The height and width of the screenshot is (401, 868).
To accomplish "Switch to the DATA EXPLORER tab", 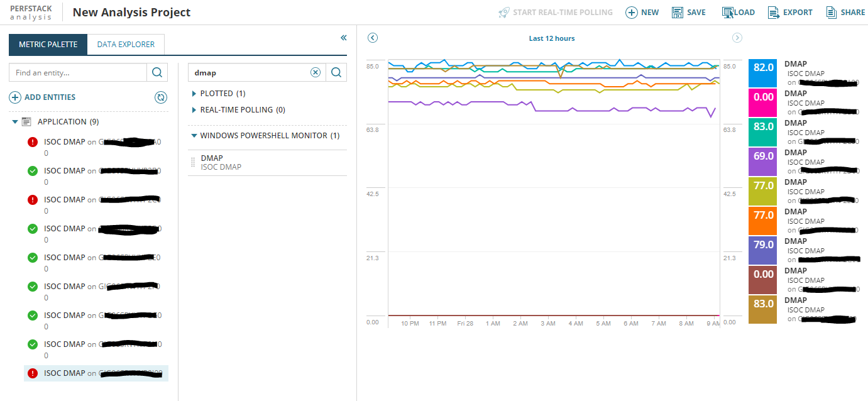I will (x=126, y=45).
